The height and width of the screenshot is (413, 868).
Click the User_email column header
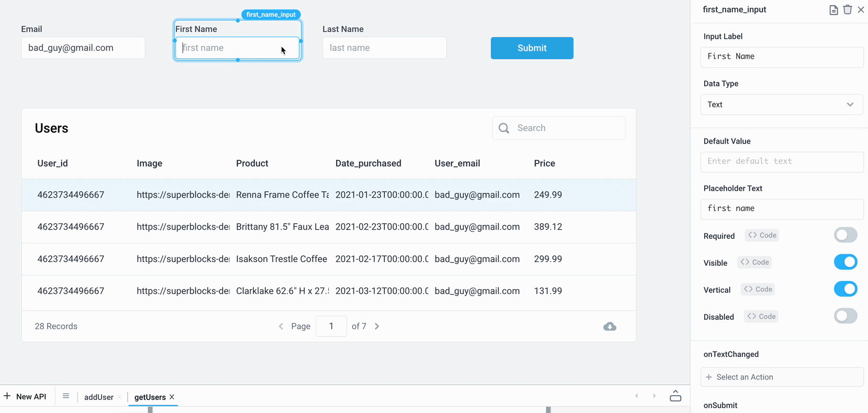[x=457, y=164]
